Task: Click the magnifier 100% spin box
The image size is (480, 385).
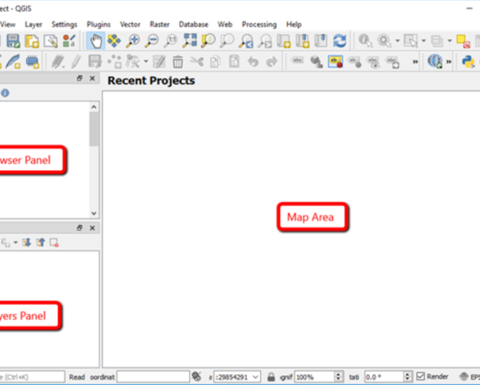Action: 319,377
